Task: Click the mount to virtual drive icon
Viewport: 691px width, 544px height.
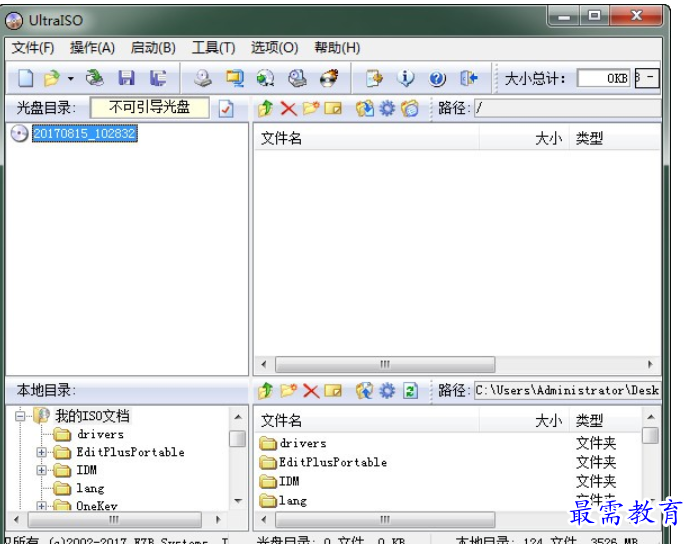Action: click(x=266, y=78)
